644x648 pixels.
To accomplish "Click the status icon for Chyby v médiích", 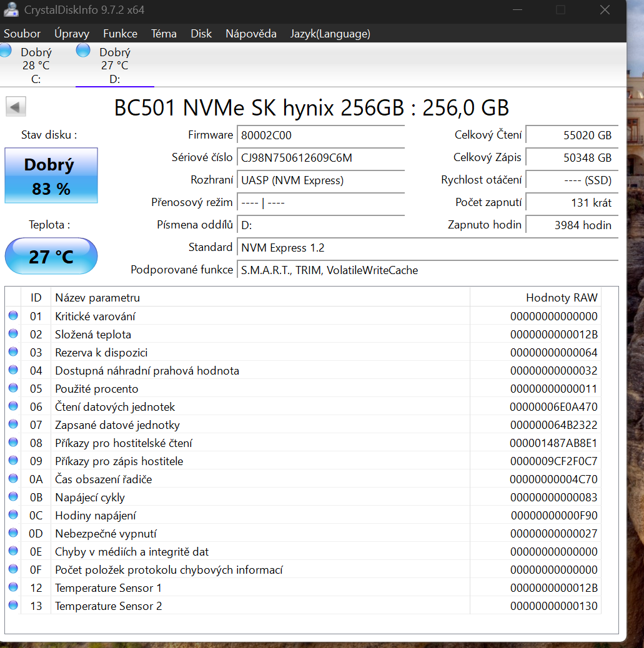I will point(13,551).
